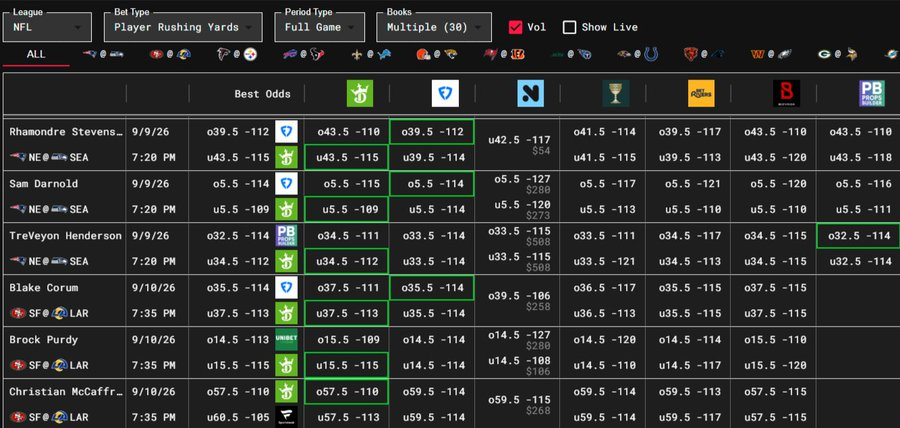
Task: Click DraftKings icon beside McCaffrey o57.5 best odds
Action: (x=286, y=391)
